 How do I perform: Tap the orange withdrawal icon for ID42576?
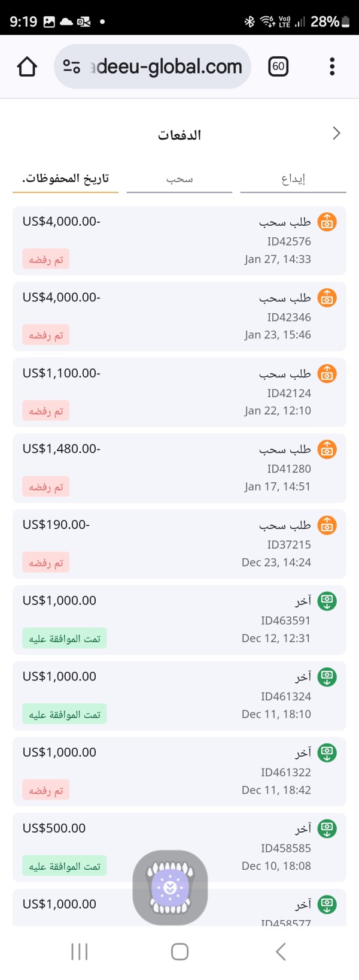(x=327, y=222)
